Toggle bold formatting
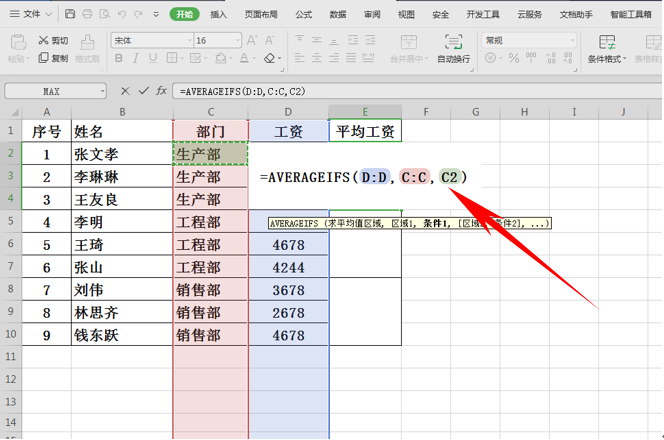The image size is (664, 440). pyautogui.click(x=119, y=58)
